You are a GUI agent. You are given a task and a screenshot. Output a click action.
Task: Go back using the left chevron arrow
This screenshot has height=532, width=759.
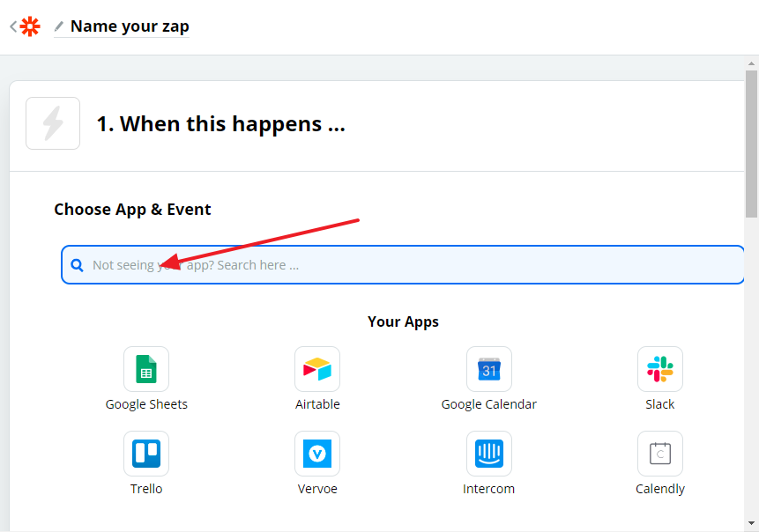(13, 26)
